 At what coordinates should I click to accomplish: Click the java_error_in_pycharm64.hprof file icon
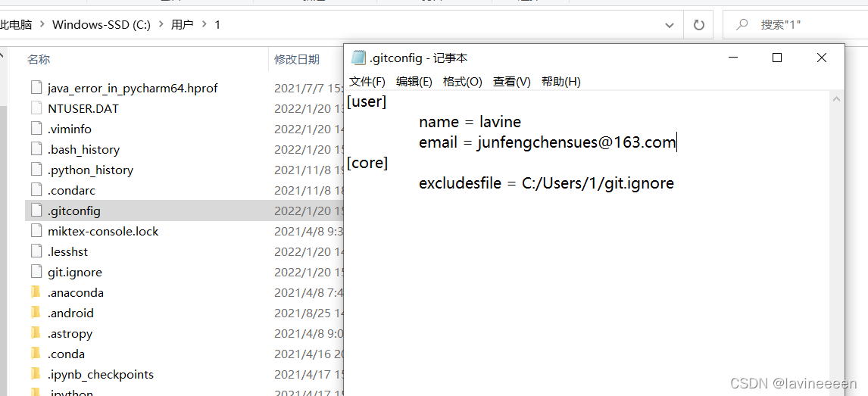pos(36,88)
